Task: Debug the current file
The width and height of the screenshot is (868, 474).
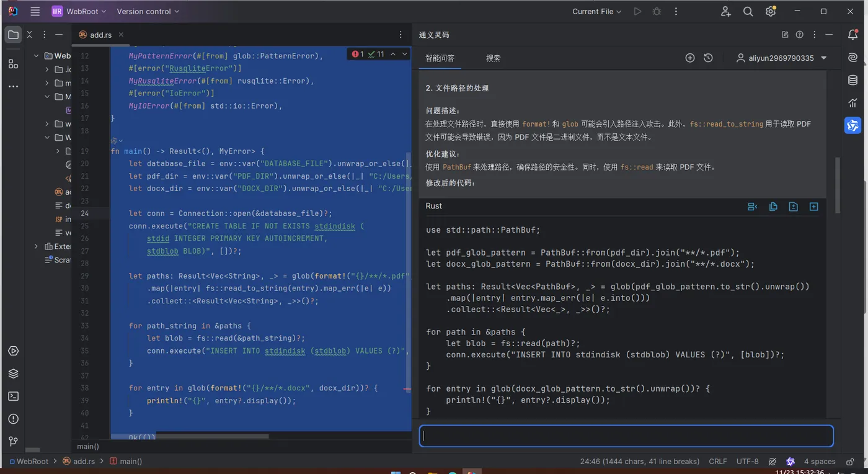Action: pyautogui.click(x=657, y=11)
